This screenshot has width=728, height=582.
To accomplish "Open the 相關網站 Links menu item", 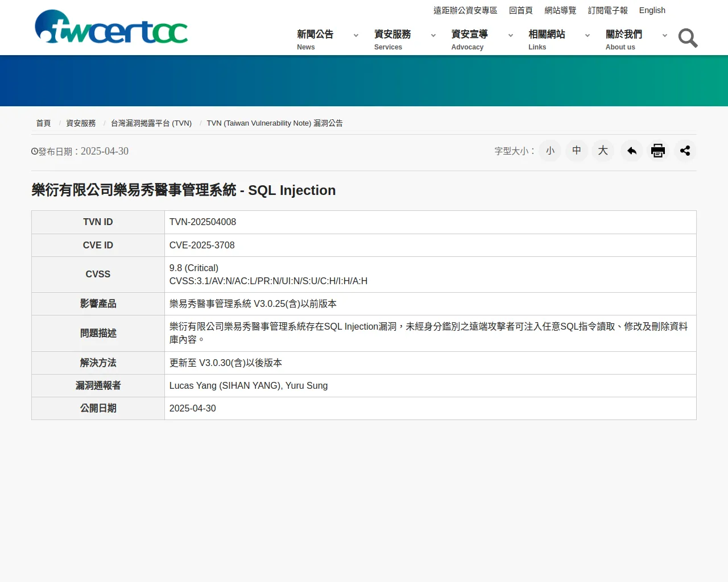I will click(x=547, y=40).
